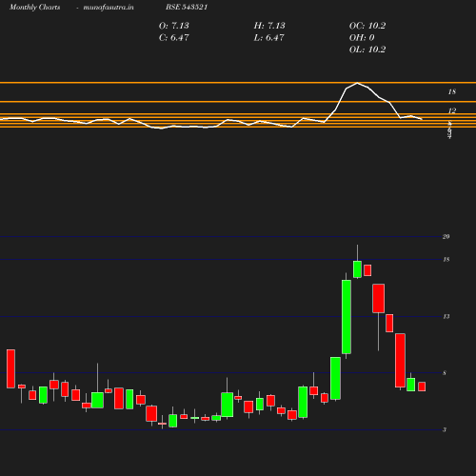
Task: Click the indicator axis label 12
Action: click(x=452, y=110)
